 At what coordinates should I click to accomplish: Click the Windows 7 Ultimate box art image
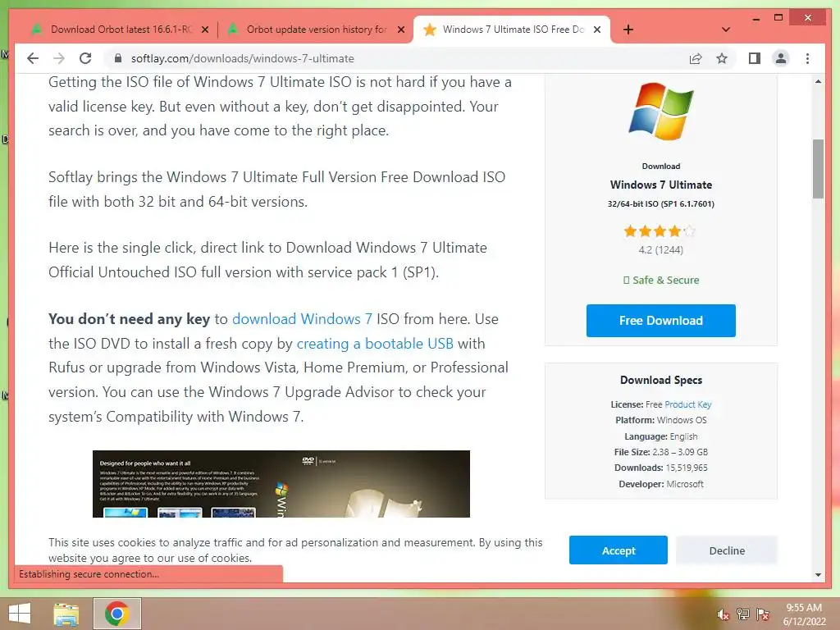(x=281, y=484)
